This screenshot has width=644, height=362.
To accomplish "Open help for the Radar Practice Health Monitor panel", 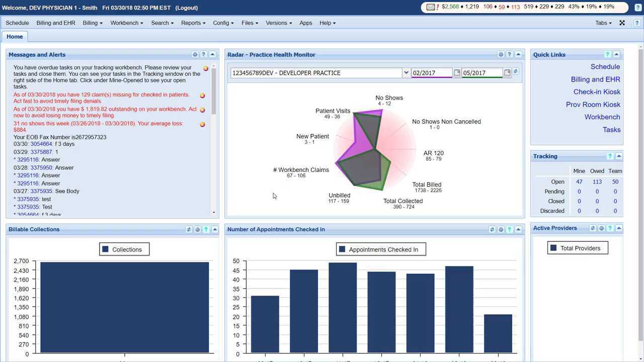I will 509,55.
